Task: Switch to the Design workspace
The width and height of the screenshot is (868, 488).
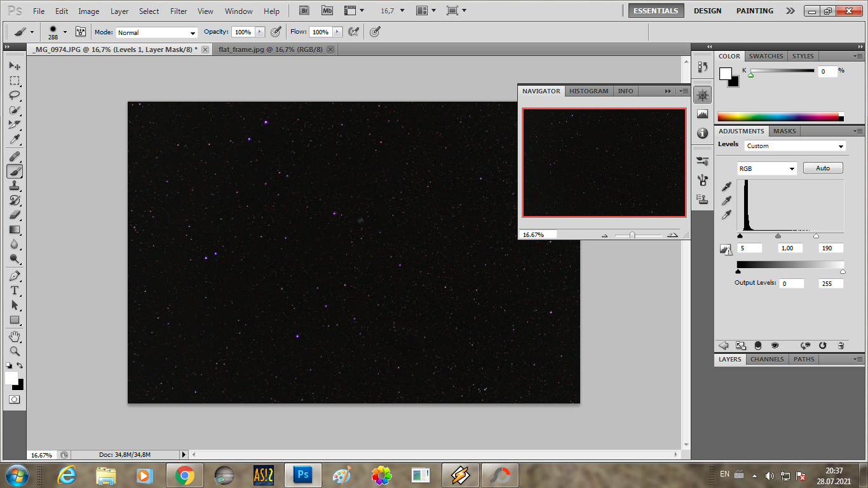Action: pyautogui.click(x=707, y=11)
